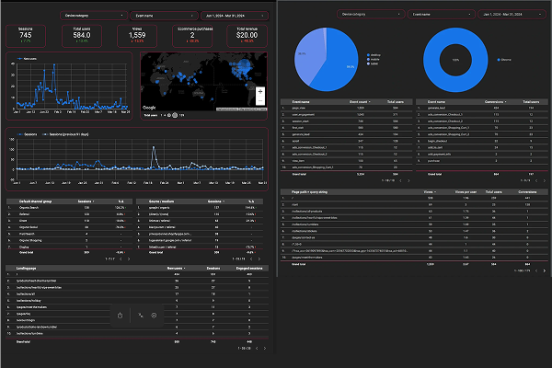Screen dimensions: 552x368
Task: Click the middle icon in the floating toolbar
Action: click(x=141, y=316)
